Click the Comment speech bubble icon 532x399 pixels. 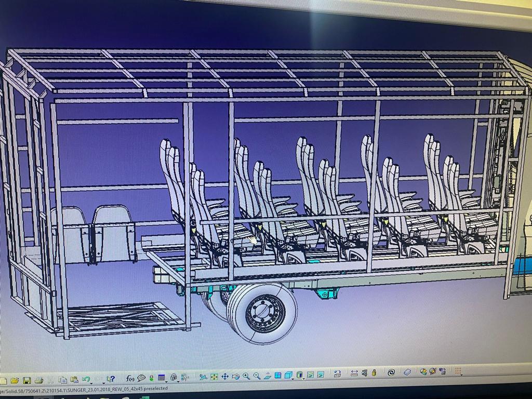141,378
